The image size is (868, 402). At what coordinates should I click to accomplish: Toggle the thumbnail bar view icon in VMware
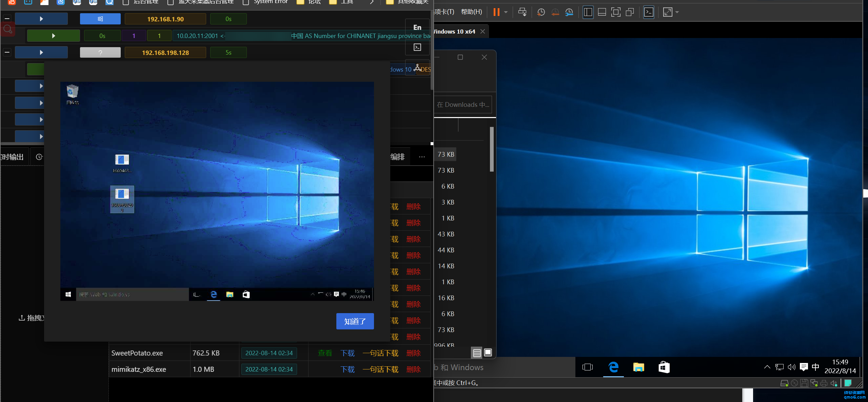pyautogui.click(x=602, y=12)
